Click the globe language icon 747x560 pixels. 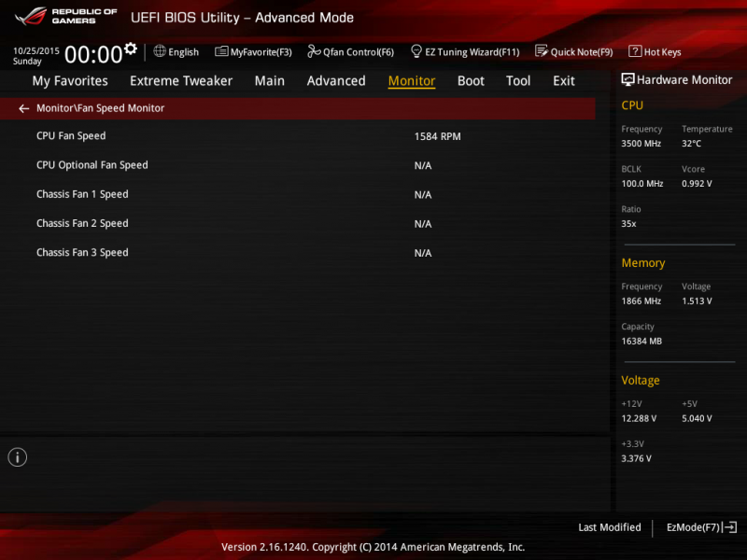160,51
